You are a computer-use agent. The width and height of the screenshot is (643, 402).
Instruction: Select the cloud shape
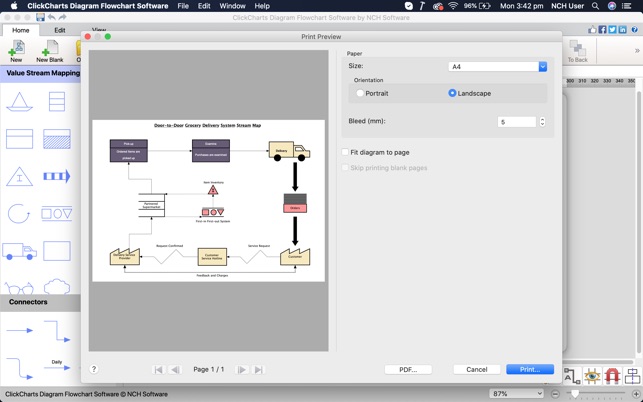(x=57, y=286)
